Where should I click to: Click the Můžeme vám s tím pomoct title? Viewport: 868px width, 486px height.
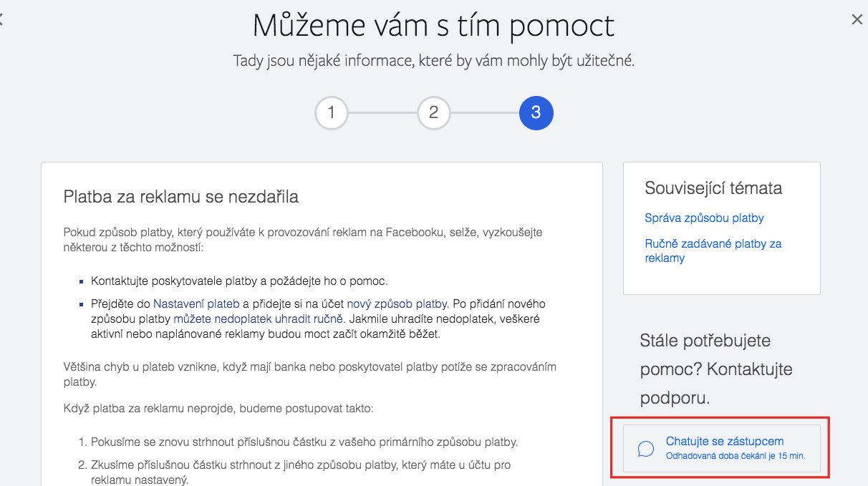433,26
